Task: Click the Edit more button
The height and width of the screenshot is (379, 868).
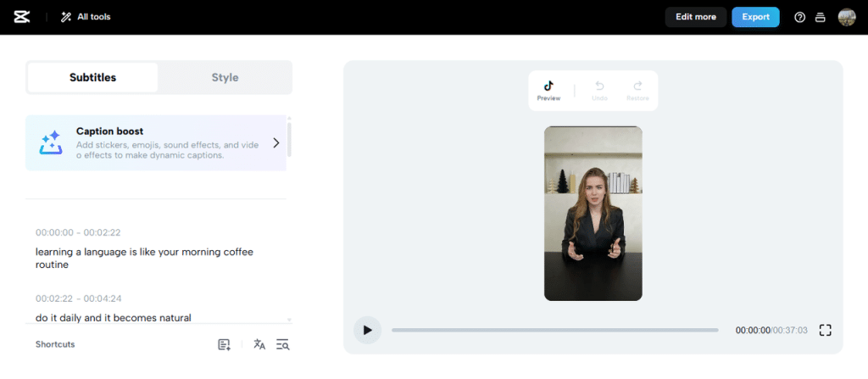Action: [x=695, y=17]
